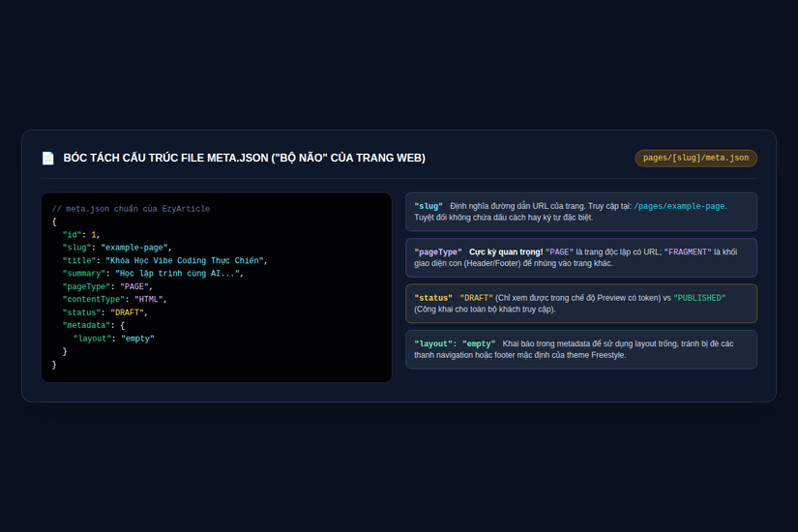Click the code line with title "Khóa Học Vibe Coding Thực Chiến"
The height and width of the screenshot is (532, 798).
164,260
